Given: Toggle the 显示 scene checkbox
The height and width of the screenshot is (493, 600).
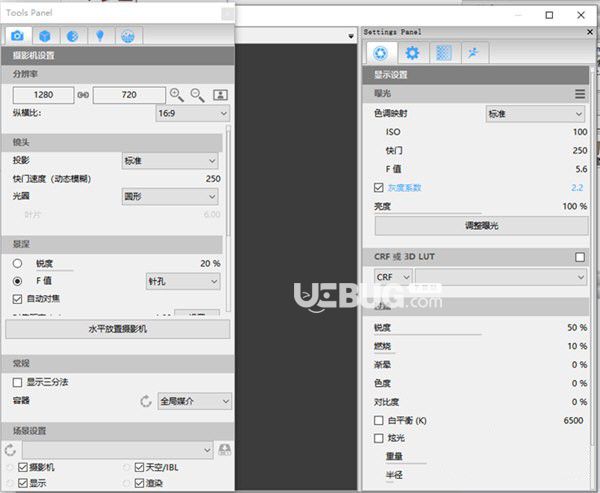Looking at the screenshot, I should point(23,483).
